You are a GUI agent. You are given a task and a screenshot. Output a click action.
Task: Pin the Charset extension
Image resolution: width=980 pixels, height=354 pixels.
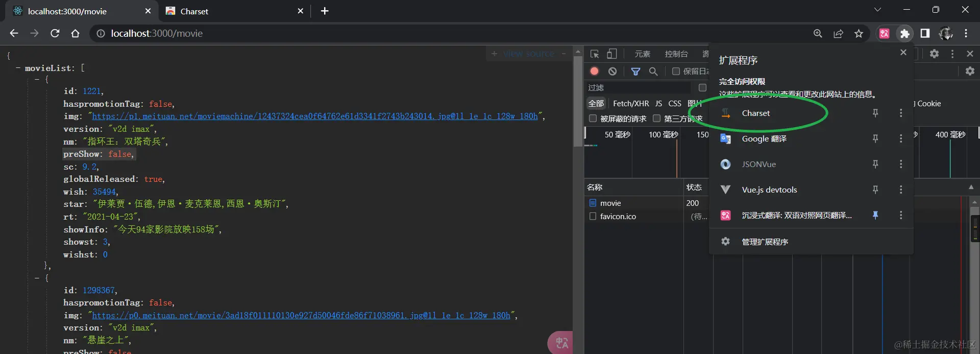pos(875,113)
